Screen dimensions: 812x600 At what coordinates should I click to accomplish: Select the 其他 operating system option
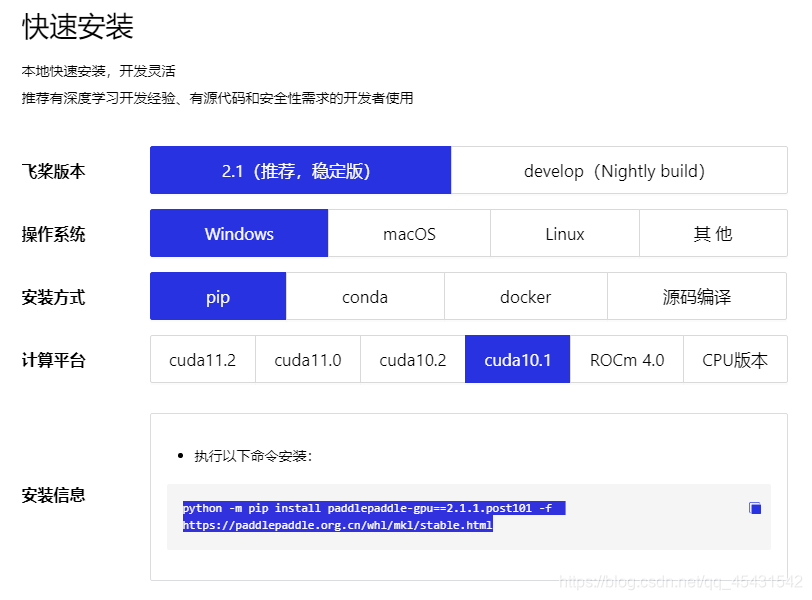coord(714,233)
